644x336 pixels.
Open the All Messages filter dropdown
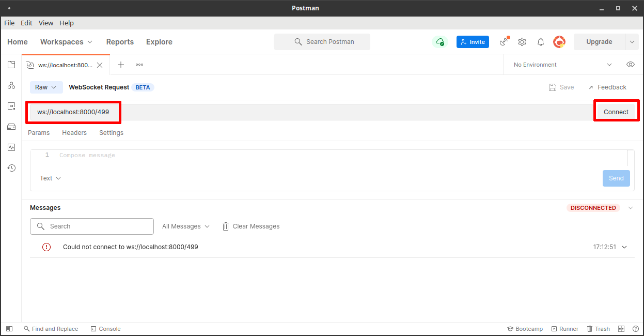186,226
